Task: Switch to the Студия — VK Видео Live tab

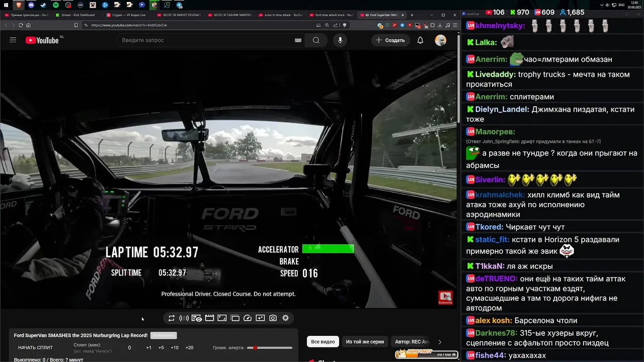Action: 129,15
